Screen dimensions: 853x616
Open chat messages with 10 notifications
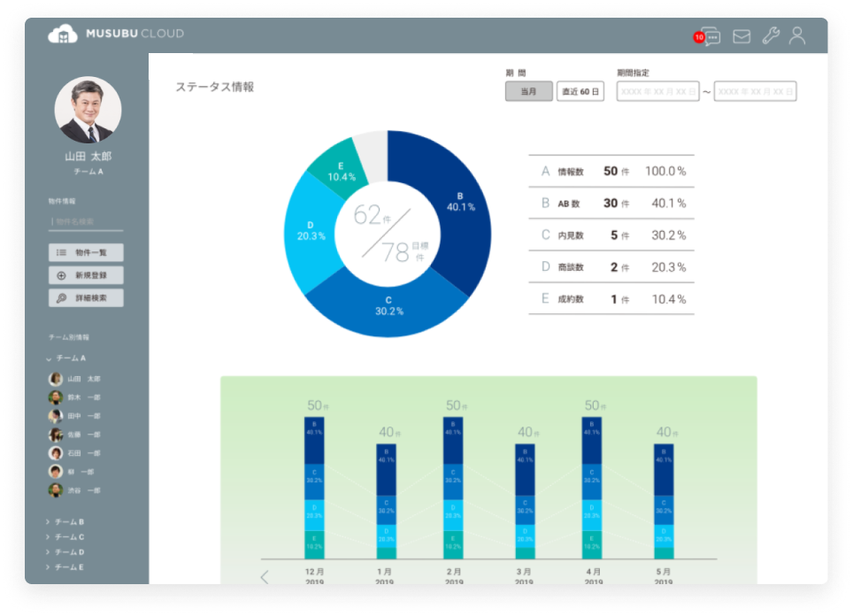click(x=710, y=36)
